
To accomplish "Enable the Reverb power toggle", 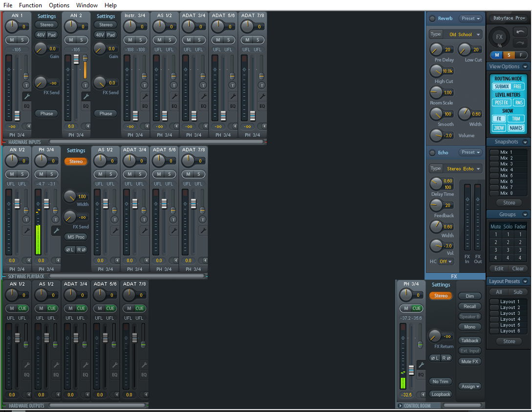I will (432, 19).
